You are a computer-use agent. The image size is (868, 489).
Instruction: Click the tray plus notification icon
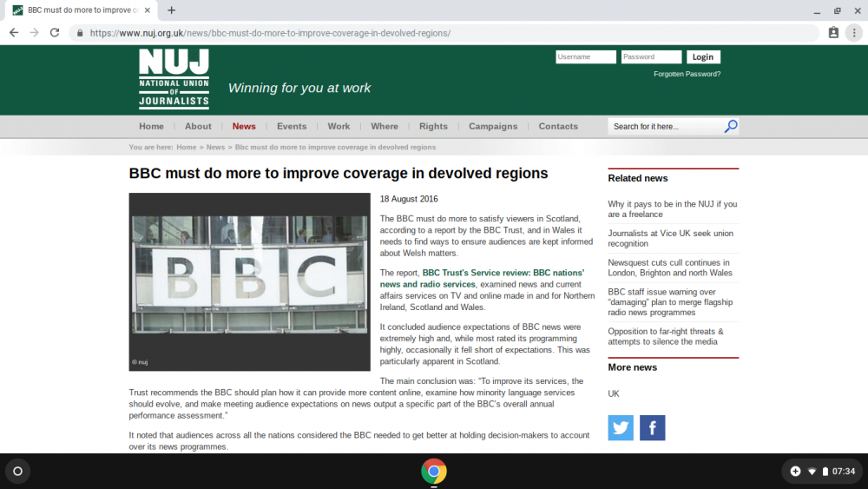pos(795,472)
